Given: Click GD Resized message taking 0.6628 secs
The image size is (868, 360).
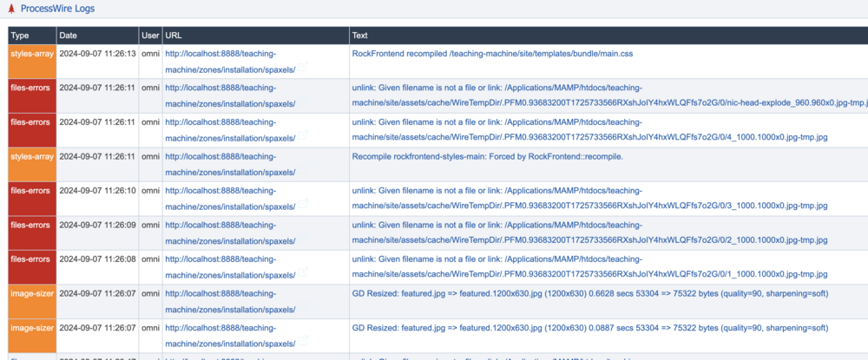Looking at the screenshot, I should pyautogui.click(x=589, y=294).
